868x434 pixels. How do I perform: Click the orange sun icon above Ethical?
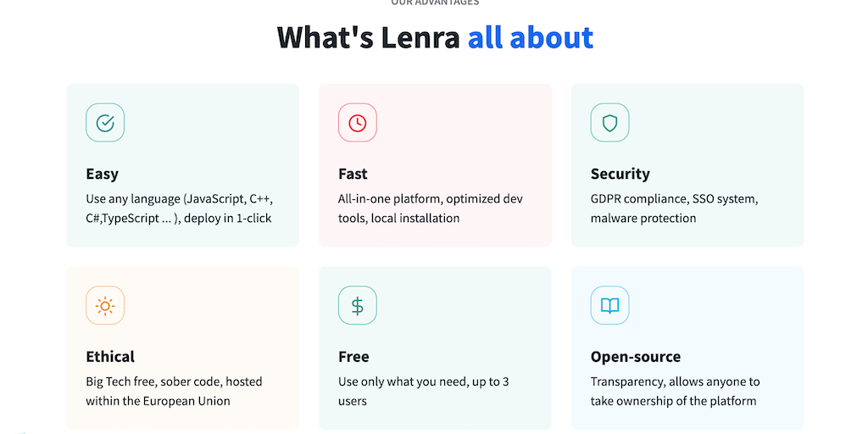[105, 305]
